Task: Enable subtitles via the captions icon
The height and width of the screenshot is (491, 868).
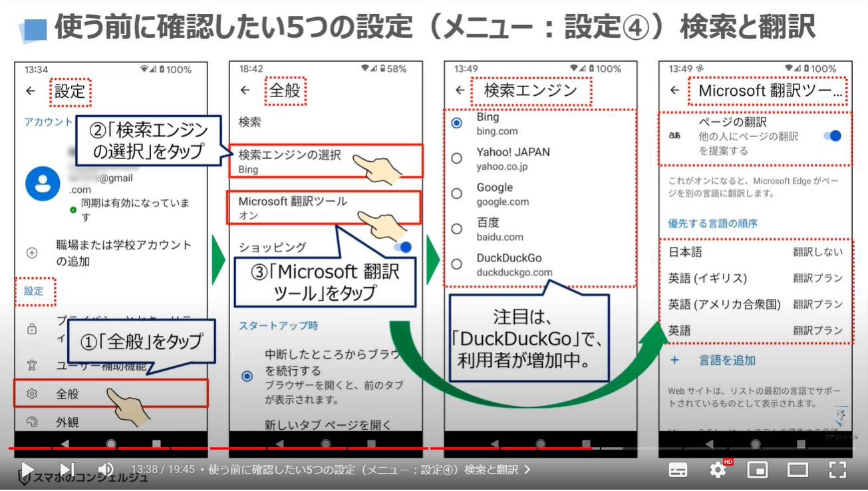Action: [678, 469]
